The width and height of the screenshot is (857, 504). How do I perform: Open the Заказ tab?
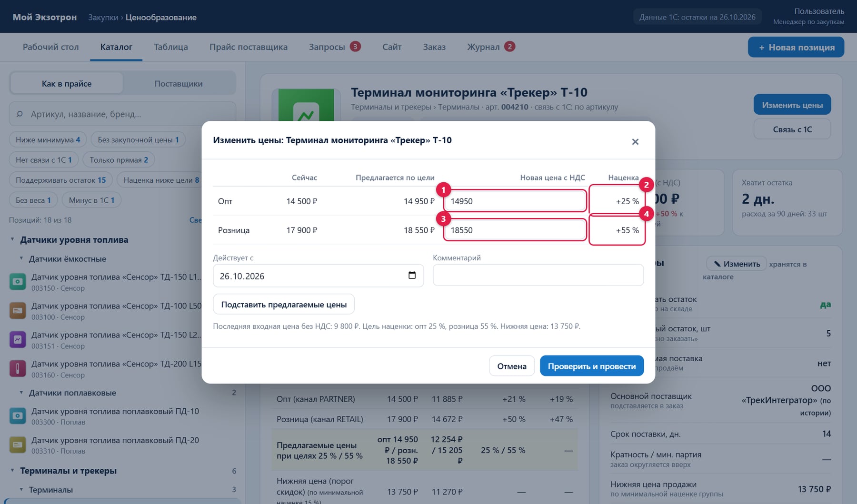pyautogui.click(x=434, y=47)
